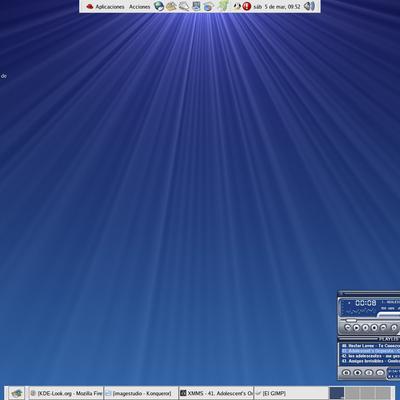This screenshot has width=400, height=400.
Task: Click the panel date and clock
Action: [x=277, y=6]
